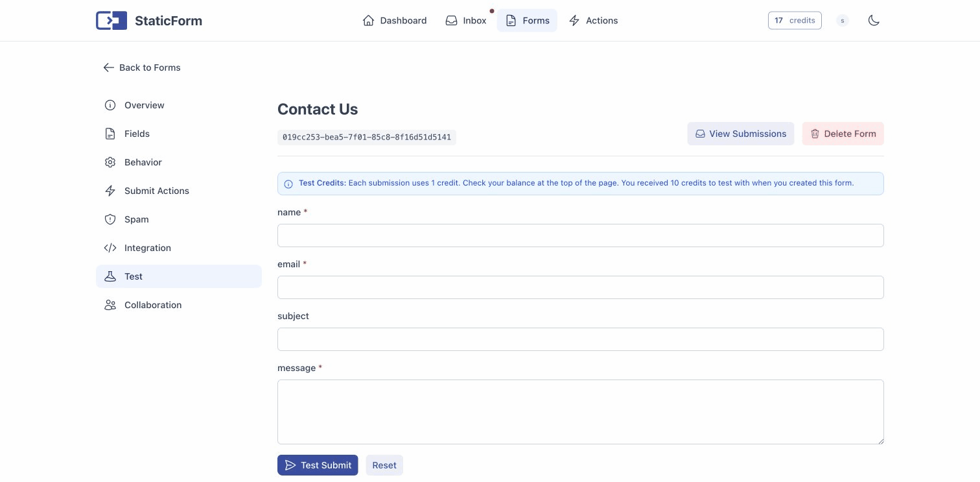Click the Fields document icon
Viewport: 980px width, 482px height.
click(x=110, y=134)
